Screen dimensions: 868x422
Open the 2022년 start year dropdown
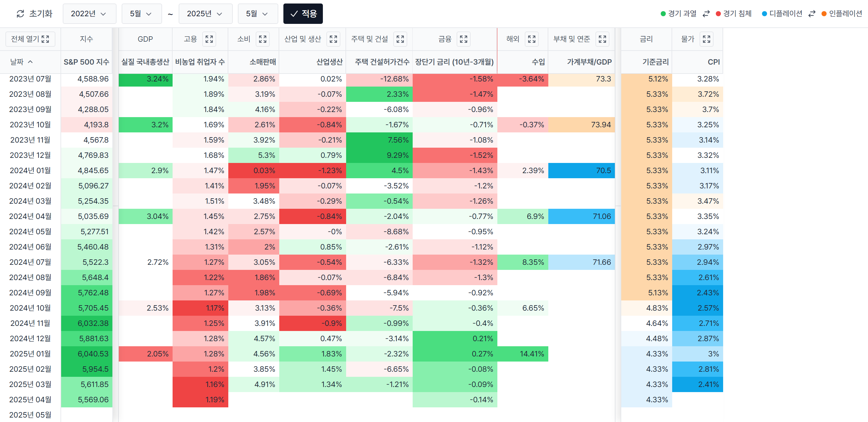click(89, 13)
